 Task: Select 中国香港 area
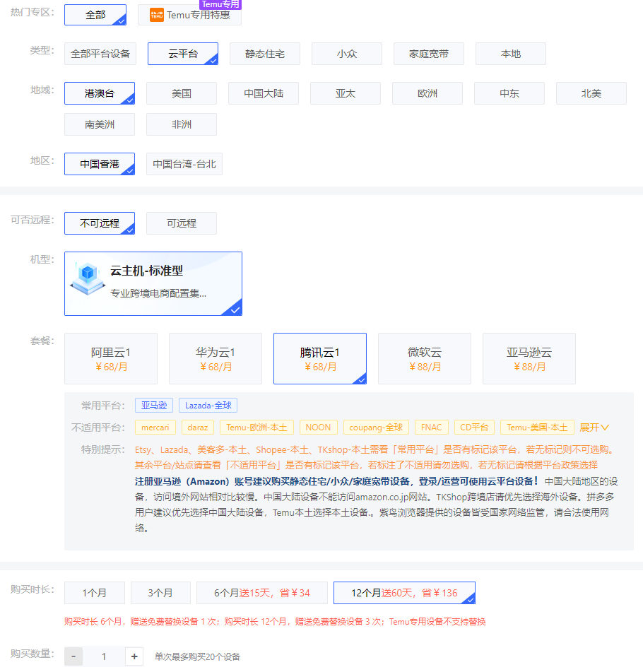pos(100,164)
